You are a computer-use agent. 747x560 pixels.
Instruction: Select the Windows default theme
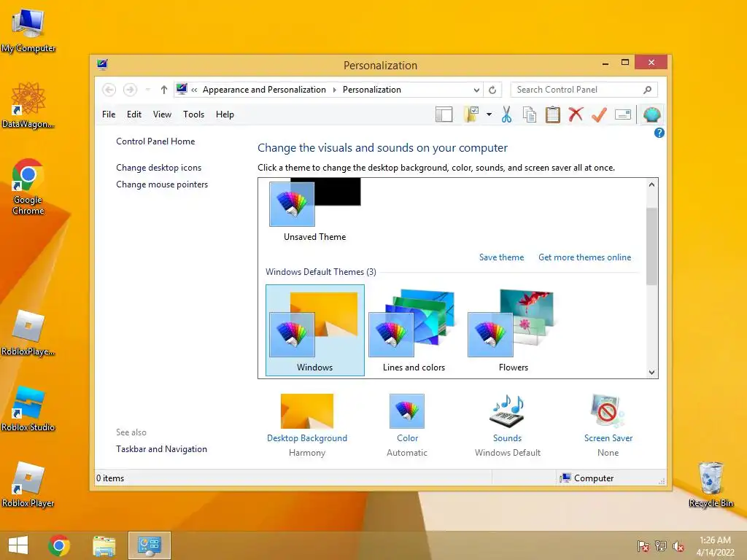pyautogui.click(x=315, y=330)
